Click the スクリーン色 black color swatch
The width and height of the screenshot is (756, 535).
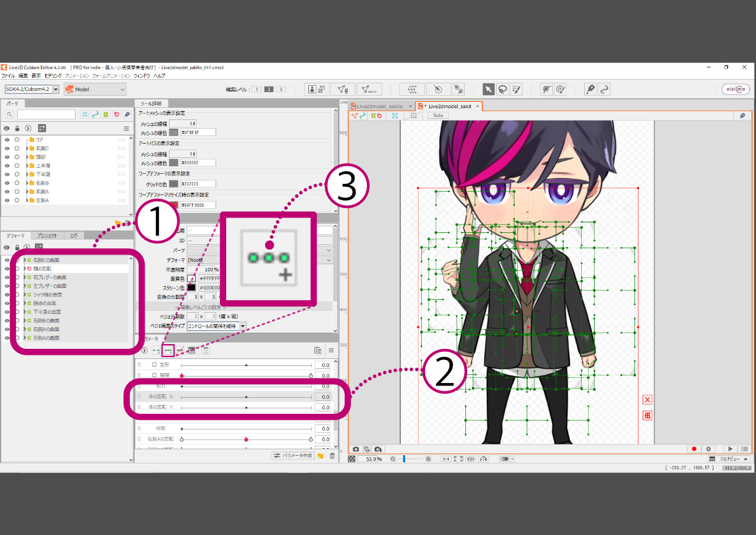191,287
